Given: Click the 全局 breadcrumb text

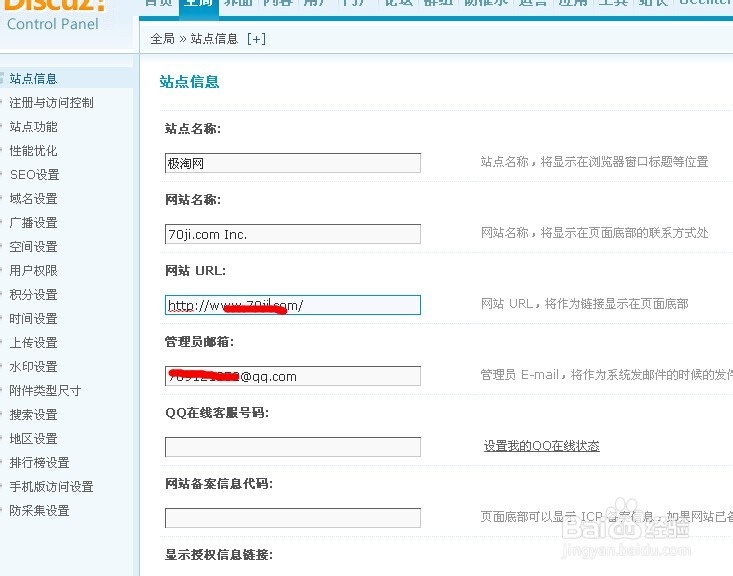Looking at the screenshot, I should [162, 39].
